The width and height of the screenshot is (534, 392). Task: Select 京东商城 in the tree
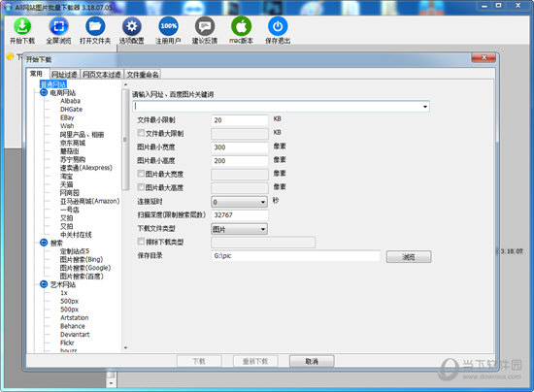tap(73, 143)
